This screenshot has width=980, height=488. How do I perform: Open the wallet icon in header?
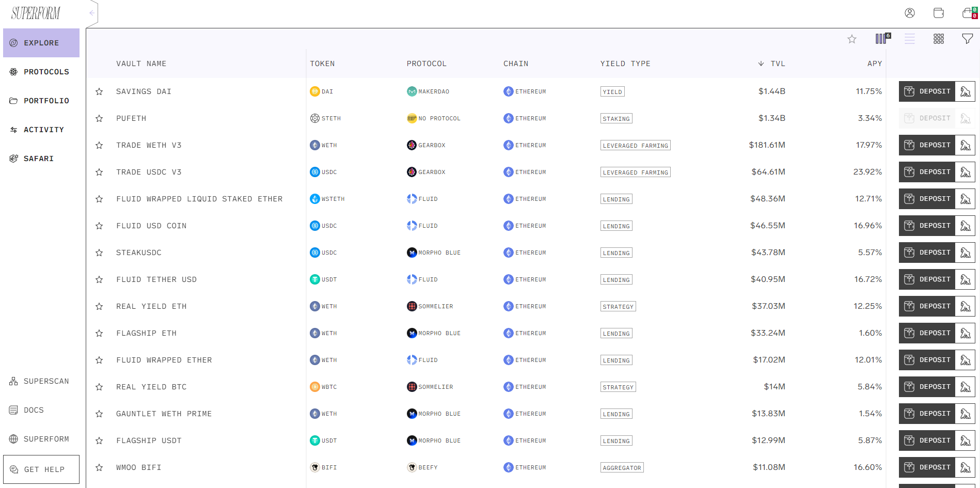pos(939,13)
